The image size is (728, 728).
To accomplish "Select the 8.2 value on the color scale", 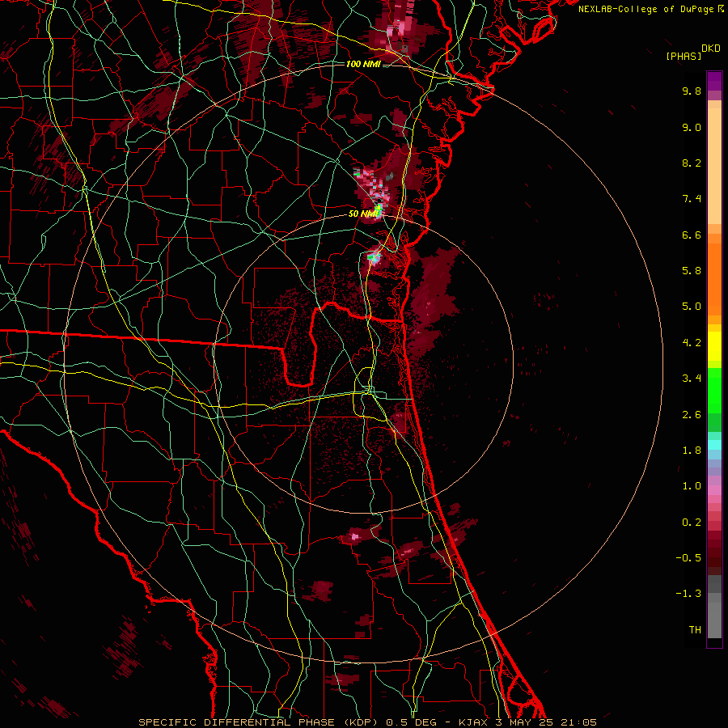I will point(692,163).
